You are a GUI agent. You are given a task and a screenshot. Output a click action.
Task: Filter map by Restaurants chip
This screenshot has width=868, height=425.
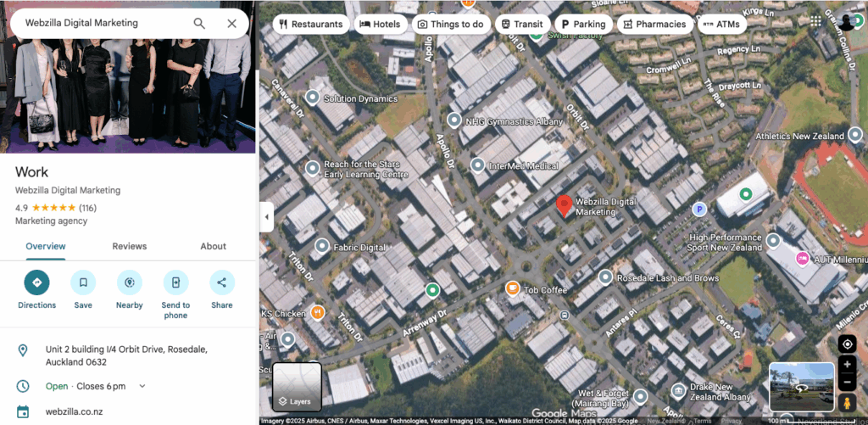[x=311, y=25]
